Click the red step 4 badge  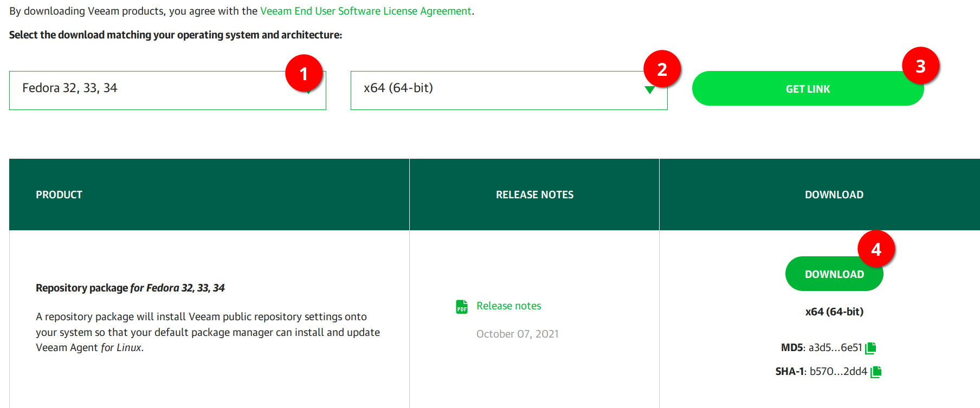[876, 249]
